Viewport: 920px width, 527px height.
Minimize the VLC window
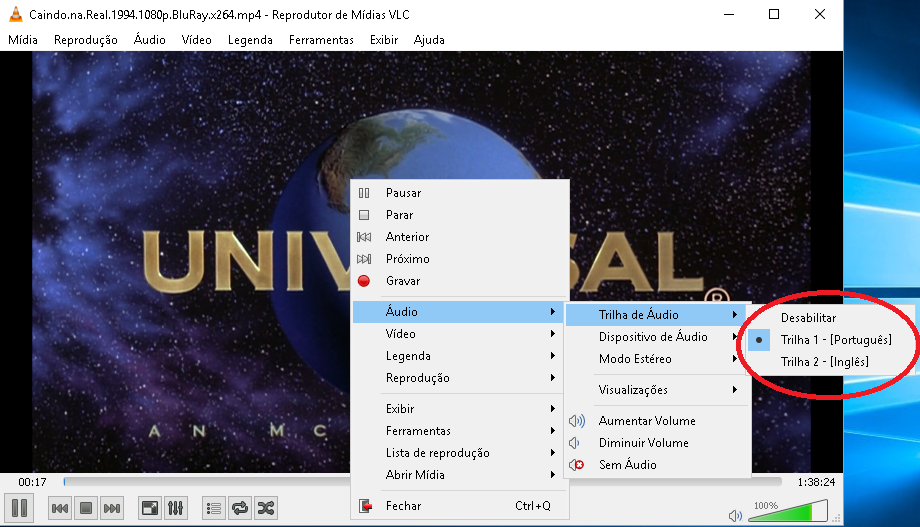coord(729,14)
